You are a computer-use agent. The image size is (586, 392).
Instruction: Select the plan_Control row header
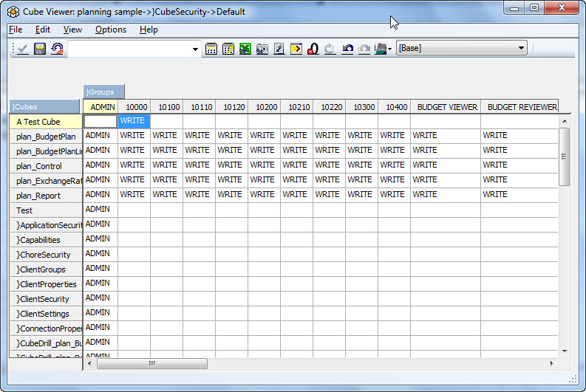tap(46, 166)
